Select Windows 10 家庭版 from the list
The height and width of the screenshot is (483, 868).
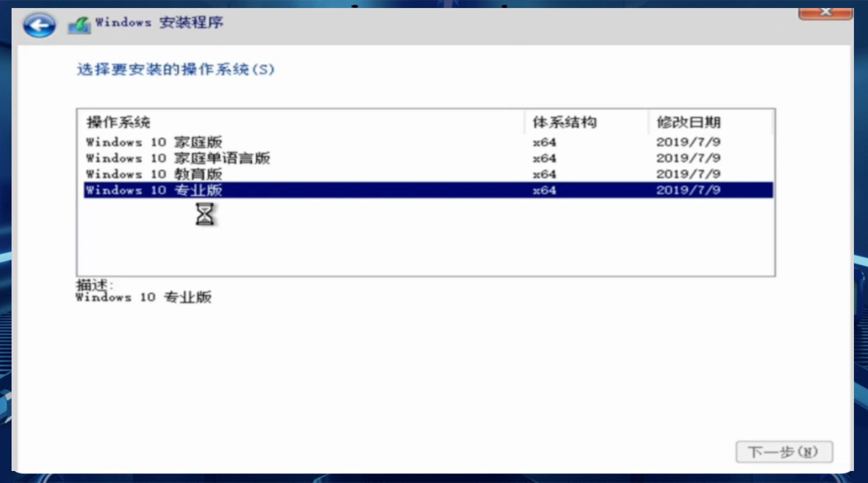pos(154,142)
